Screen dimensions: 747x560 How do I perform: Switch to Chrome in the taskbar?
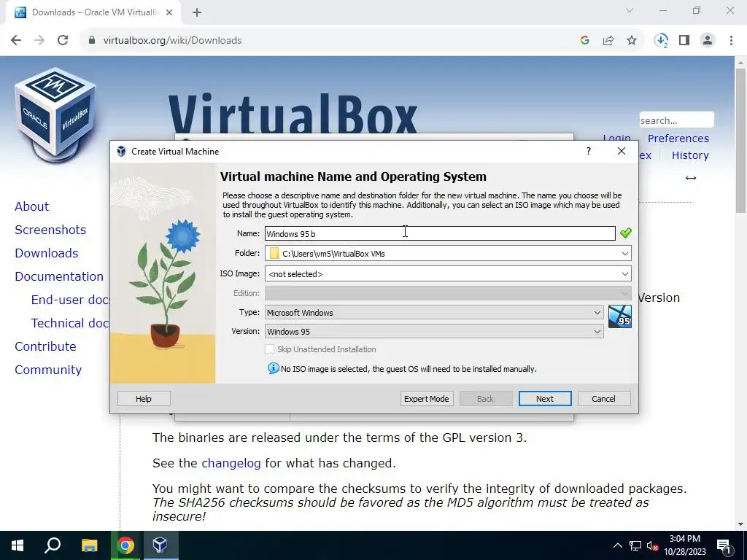click(125, 545)
